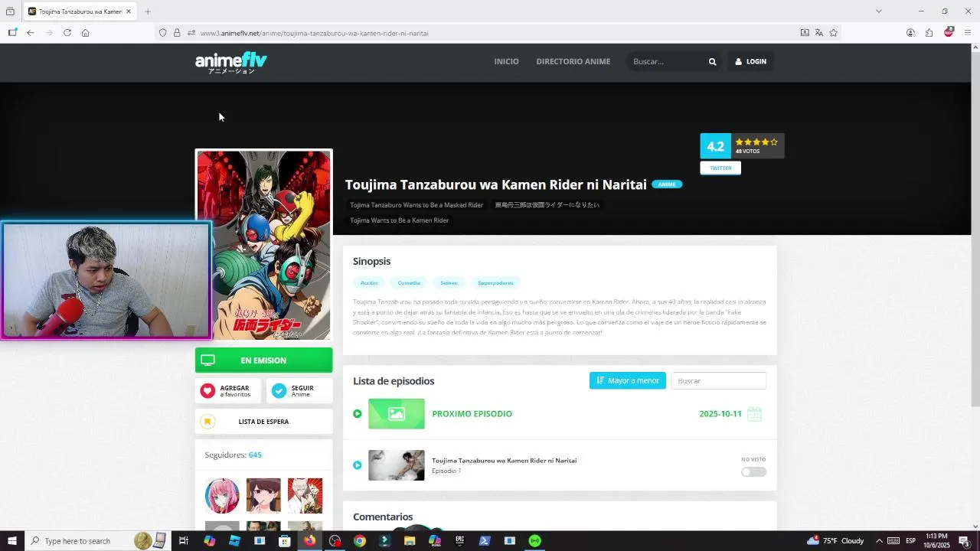This screenshot has width=980, height=551.
Task: Click the brown-haired follower avatar
Action: 263,496
